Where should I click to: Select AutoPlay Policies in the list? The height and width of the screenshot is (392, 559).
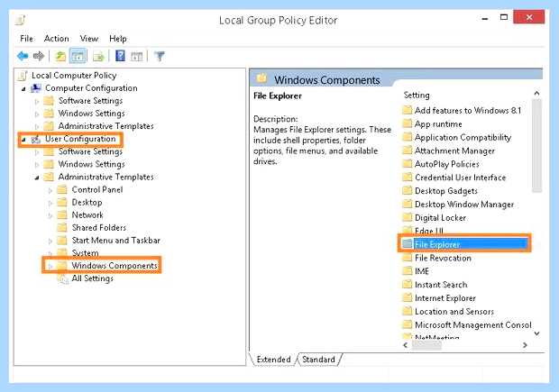(x=446, y=164)
